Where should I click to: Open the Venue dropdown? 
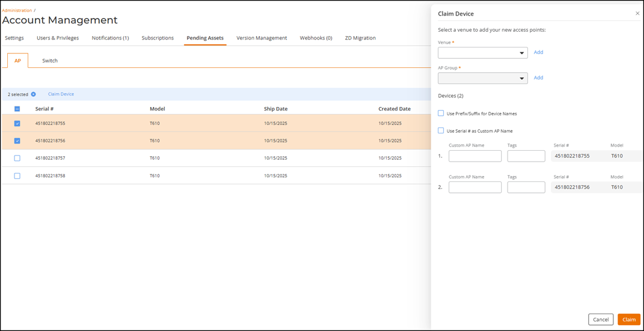point(482,53)
